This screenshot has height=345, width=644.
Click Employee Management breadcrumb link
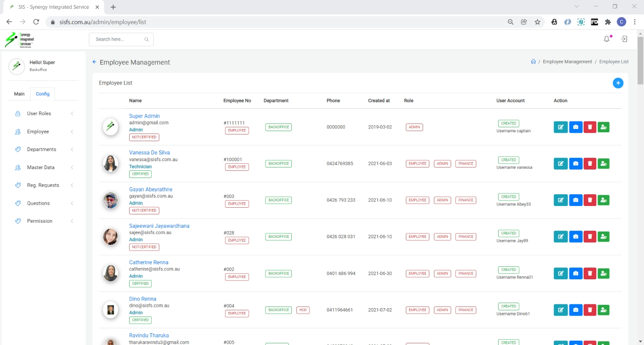tap(567, 62)
